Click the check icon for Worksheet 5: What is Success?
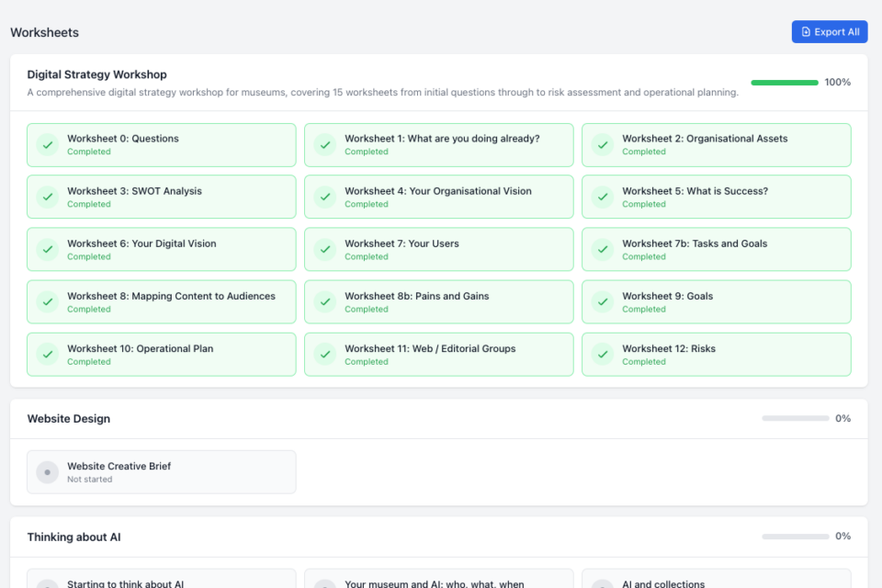 pyautogui.click(x=603, y=198)
